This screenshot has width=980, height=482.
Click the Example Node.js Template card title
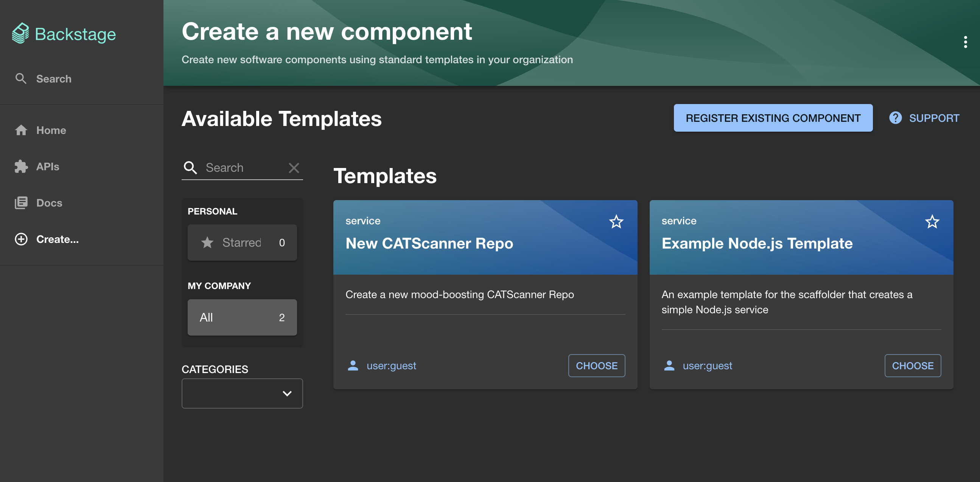click(x=757, y=243)
